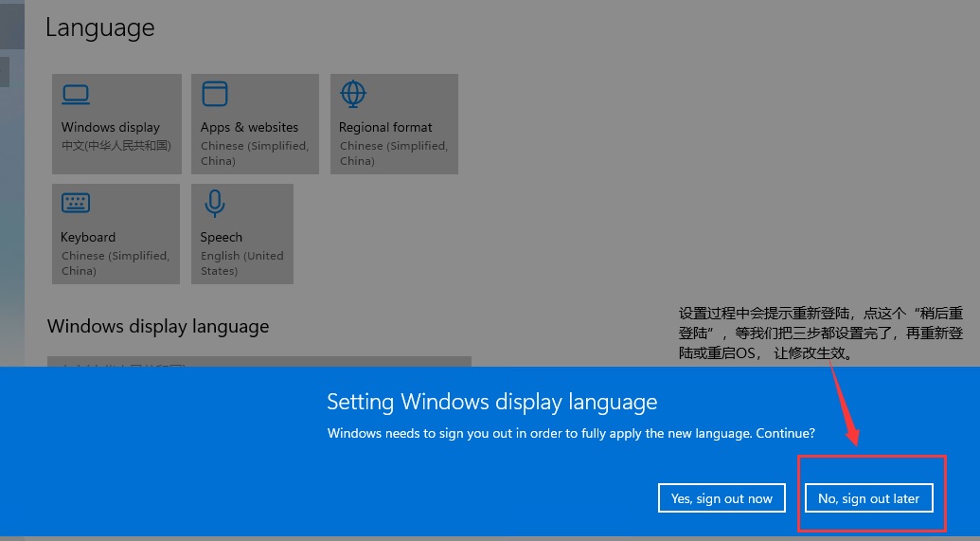Click the Keyboard icon in its tile
This screenshot has width=980, height=541.
point(76,203)
